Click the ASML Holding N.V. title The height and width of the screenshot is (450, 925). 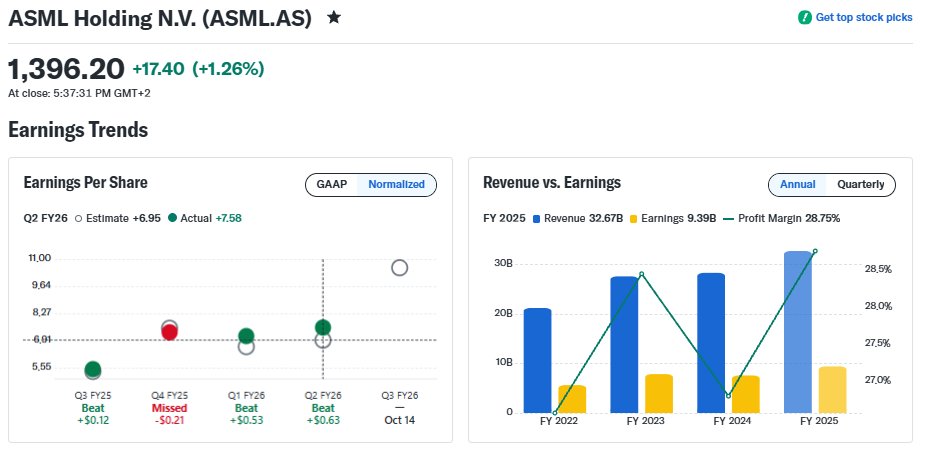[x=160, y=18]
